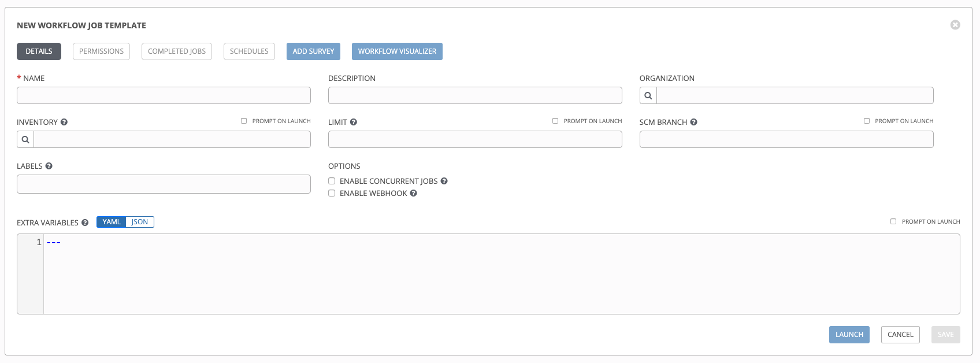
Task: Switch to the Permissions tab
Action: [x=101, y=51]
